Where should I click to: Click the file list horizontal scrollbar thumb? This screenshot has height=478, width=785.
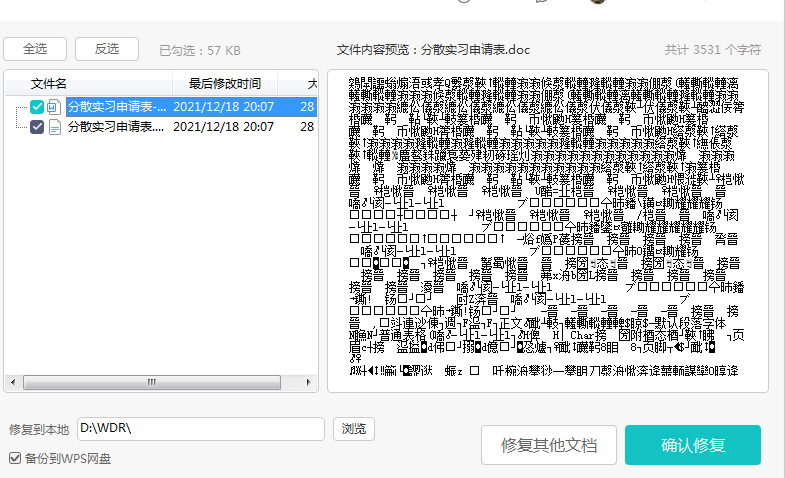152,382
